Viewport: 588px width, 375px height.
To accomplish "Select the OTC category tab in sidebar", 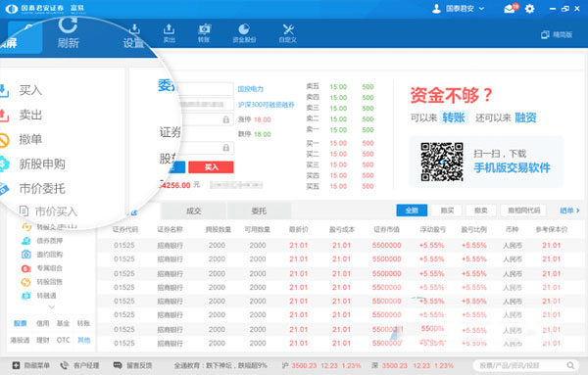I will point(63,340).
